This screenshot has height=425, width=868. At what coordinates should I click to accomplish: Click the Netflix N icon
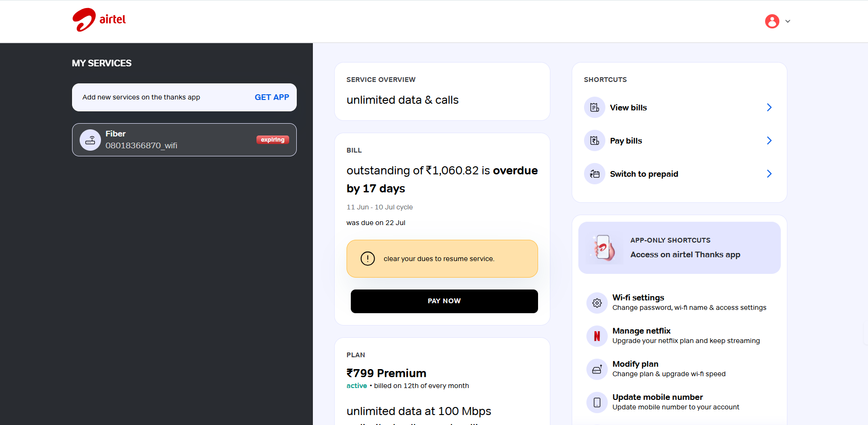pos(597,336)
